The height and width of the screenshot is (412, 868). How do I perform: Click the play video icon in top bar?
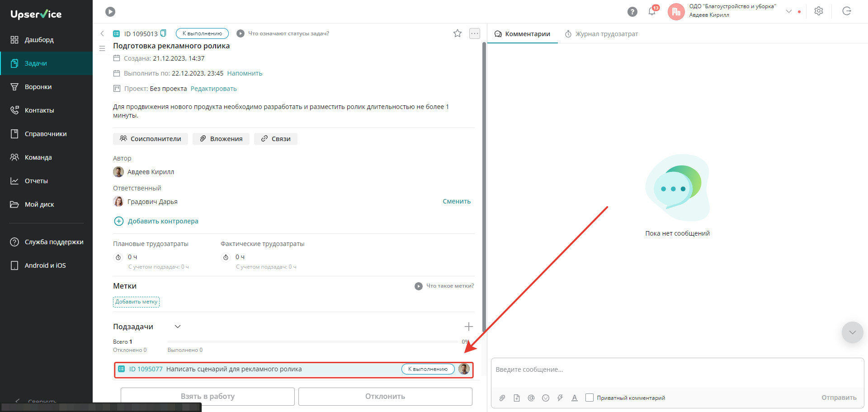(110, 12)
